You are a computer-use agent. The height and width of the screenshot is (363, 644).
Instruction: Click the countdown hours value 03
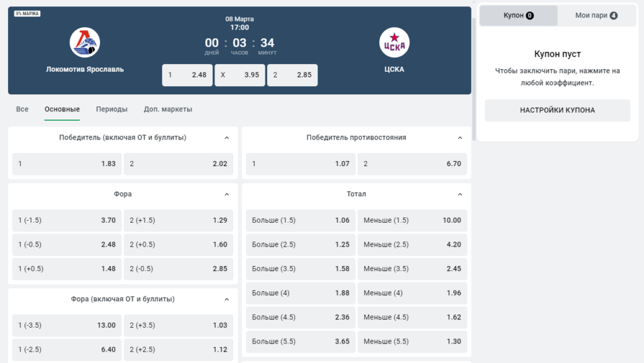tap(240, 43)
